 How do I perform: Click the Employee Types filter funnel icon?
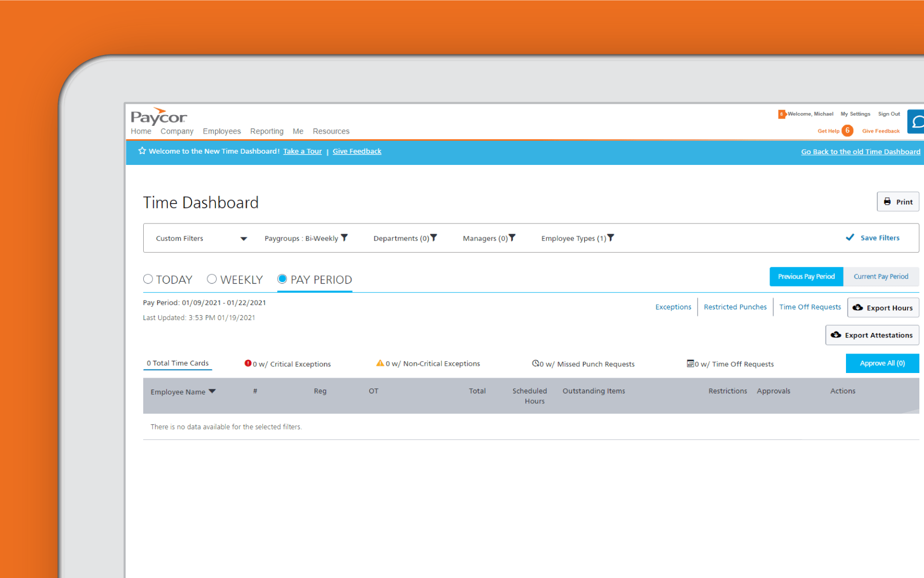pyautogui.click(x=611, y=237)
